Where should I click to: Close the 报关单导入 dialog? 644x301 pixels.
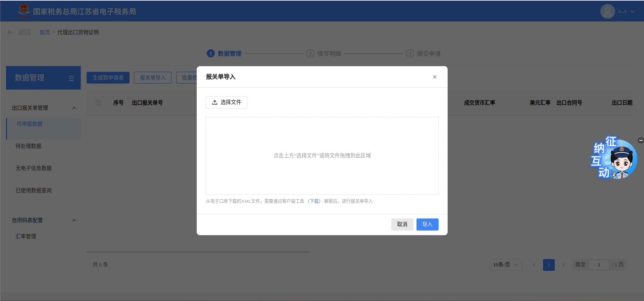[x=435, y=77]
